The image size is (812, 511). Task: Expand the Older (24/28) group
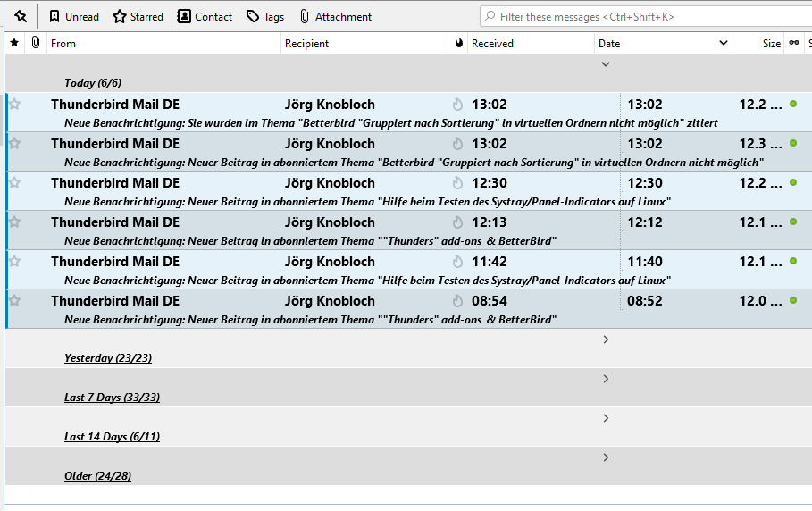[x=606, y=457]
